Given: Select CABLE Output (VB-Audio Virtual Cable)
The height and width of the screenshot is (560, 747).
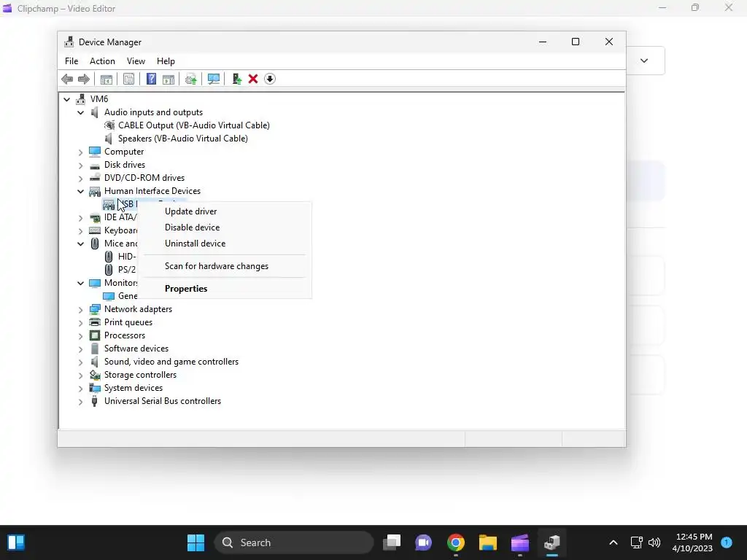Looking at the screenshot, I should point(194,125).
